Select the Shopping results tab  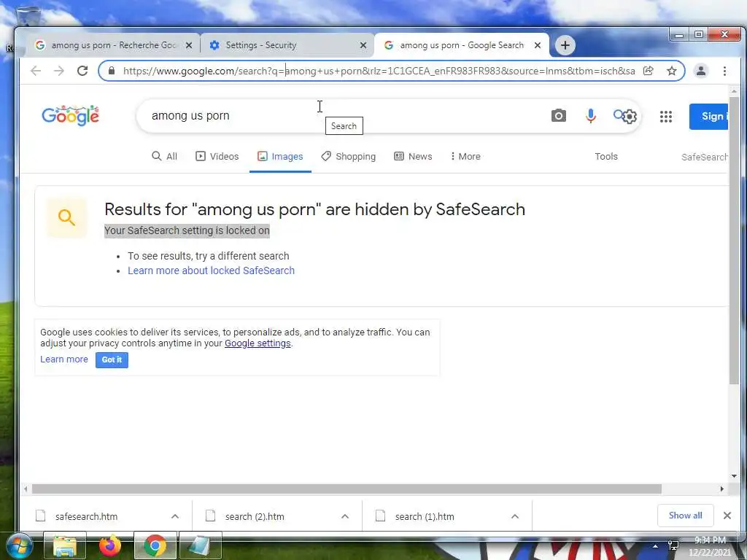[348, 156]
